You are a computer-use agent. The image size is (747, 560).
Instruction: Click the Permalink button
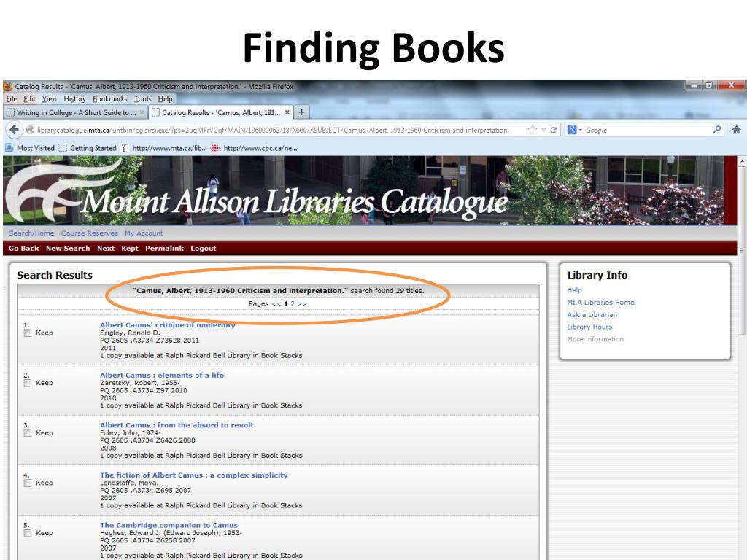pos(164,248)
